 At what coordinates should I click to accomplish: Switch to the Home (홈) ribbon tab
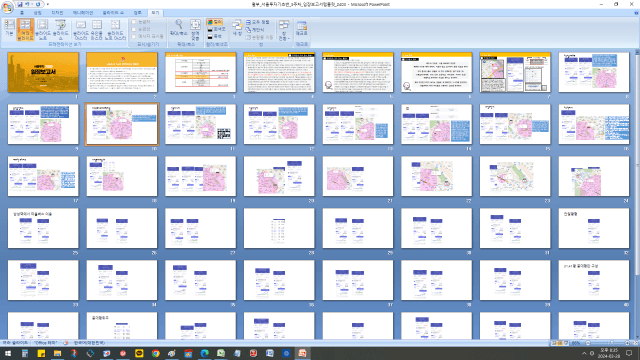click(x=22, y=13)
